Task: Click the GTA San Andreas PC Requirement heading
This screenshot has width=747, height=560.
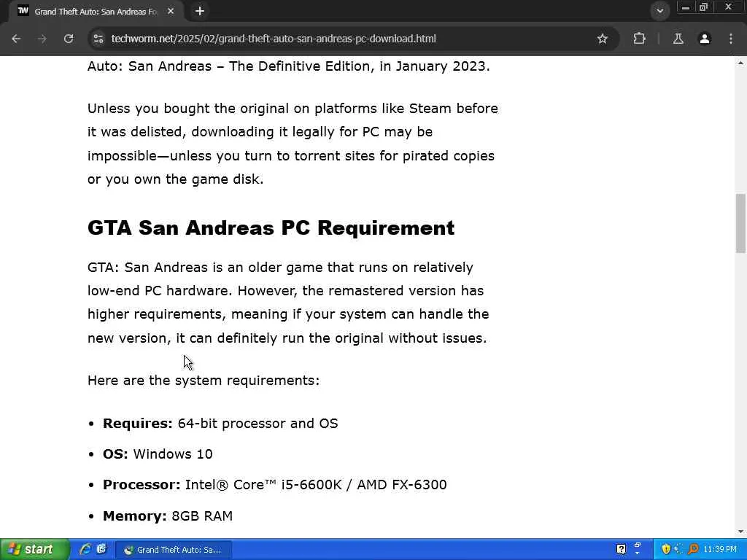Action: click(271, 227)
